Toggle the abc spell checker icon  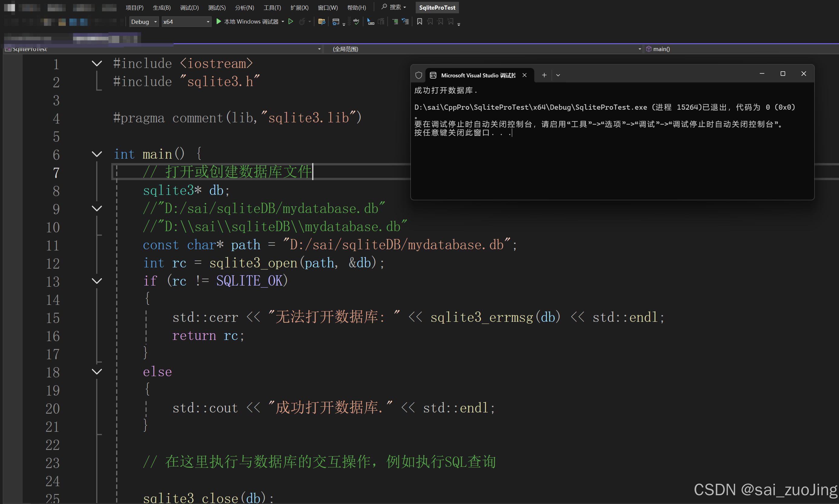point(356,21)
